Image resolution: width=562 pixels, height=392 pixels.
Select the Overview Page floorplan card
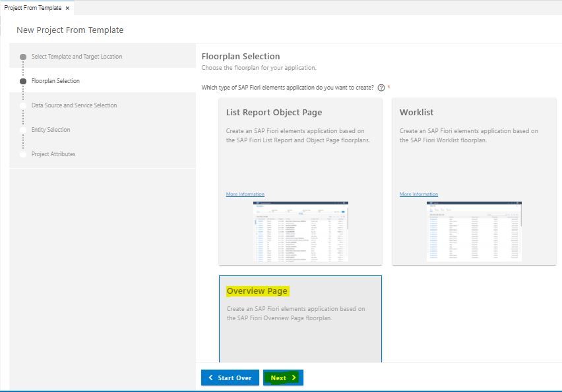(300, 319)
